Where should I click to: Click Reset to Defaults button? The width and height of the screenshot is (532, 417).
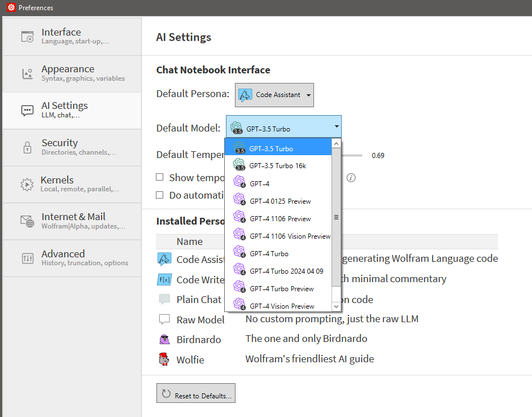click(196, 393)
